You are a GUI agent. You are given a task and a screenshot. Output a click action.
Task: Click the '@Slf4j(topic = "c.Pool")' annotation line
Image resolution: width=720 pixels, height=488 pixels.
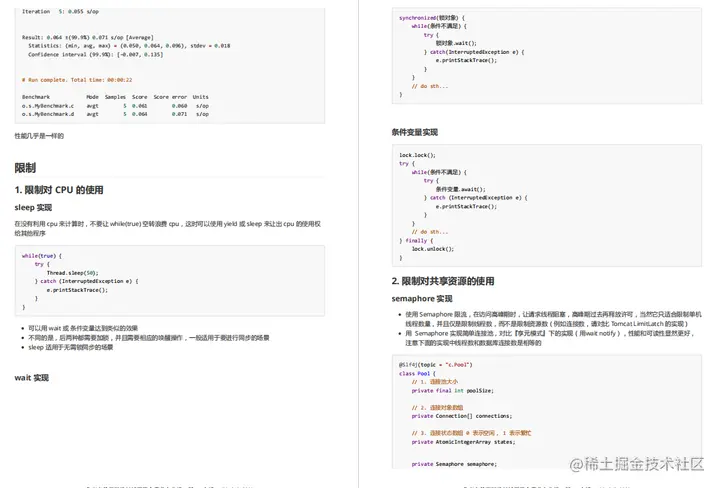(436, 365)
